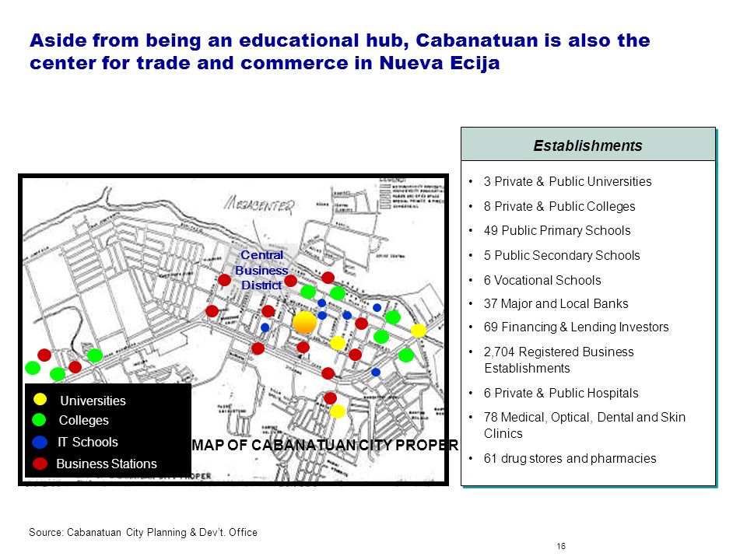Select '5 Public Secondary Schools' bullet
The image size is (747, 560).
pyautogui.click(x=562, y=255)
